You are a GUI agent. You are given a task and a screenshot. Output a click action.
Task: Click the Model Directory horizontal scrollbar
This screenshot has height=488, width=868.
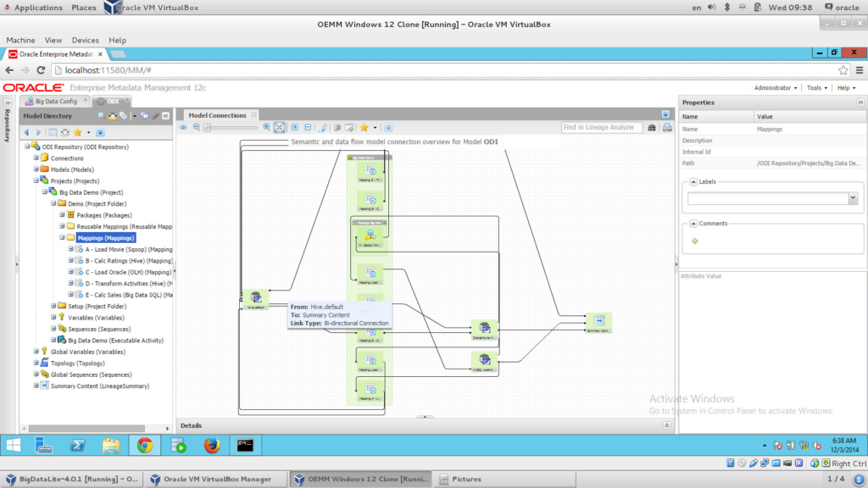[x=87, y=428]
